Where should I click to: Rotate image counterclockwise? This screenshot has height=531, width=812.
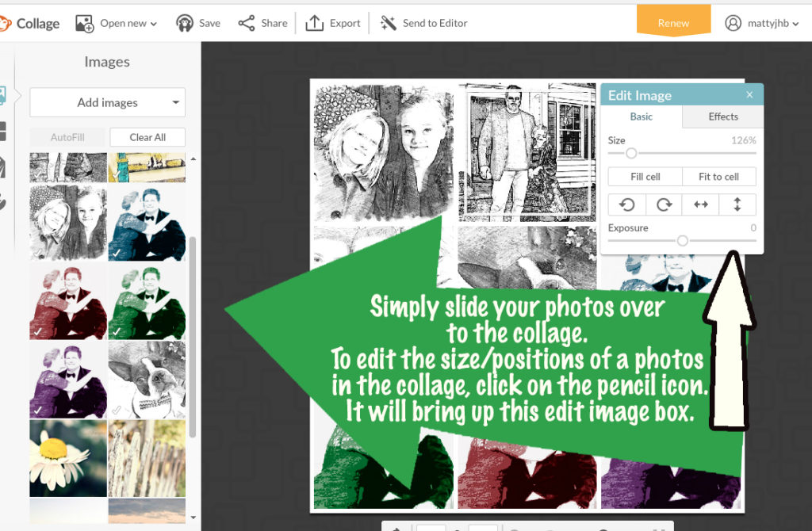click(626, 204)
